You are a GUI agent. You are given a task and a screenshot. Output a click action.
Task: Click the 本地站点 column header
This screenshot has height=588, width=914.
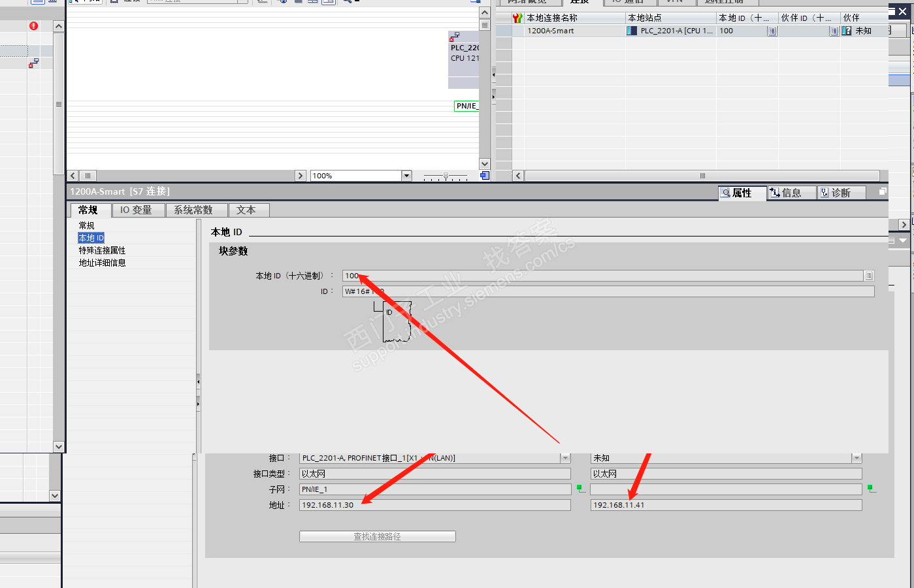point(671,18)
